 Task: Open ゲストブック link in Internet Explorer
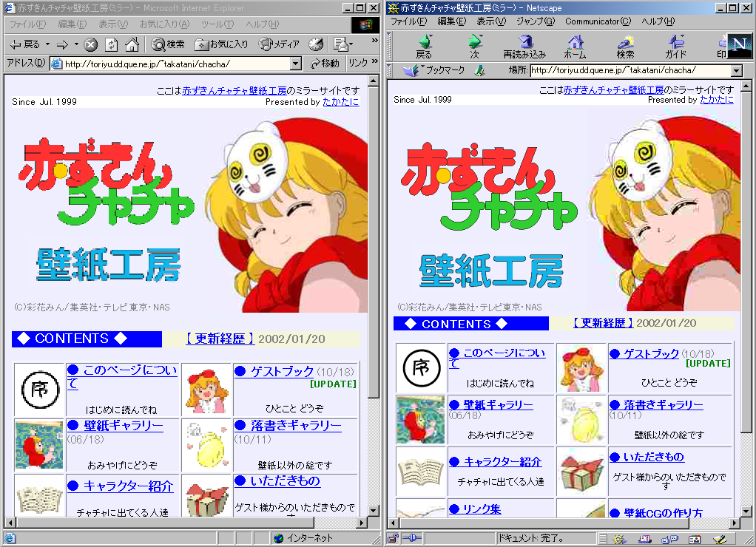(x=274, y=372)
